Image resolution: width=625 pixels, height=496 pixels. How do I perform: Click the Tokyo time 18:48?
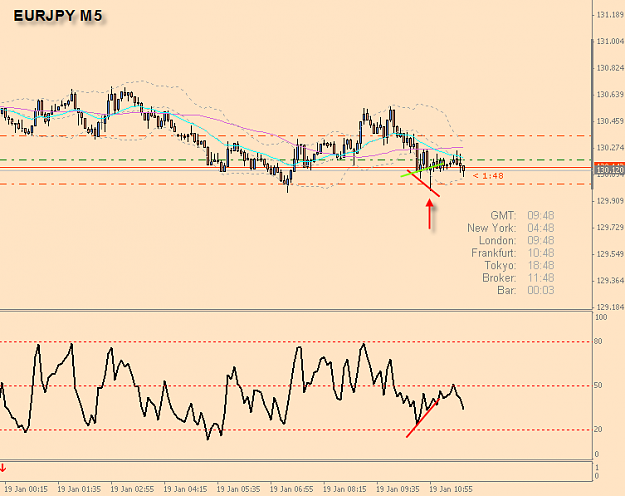point(541,265)
